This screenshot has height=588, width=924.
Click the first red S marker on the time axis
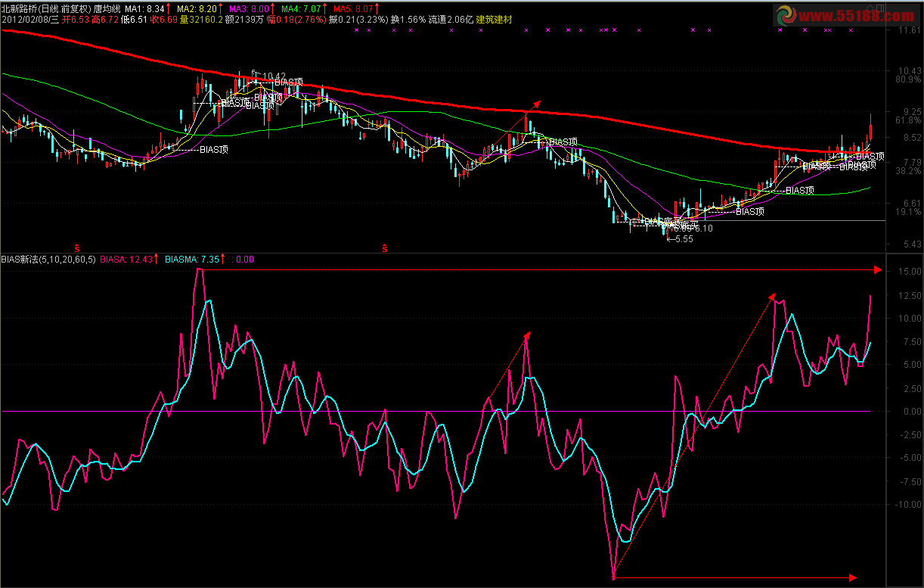78,247
